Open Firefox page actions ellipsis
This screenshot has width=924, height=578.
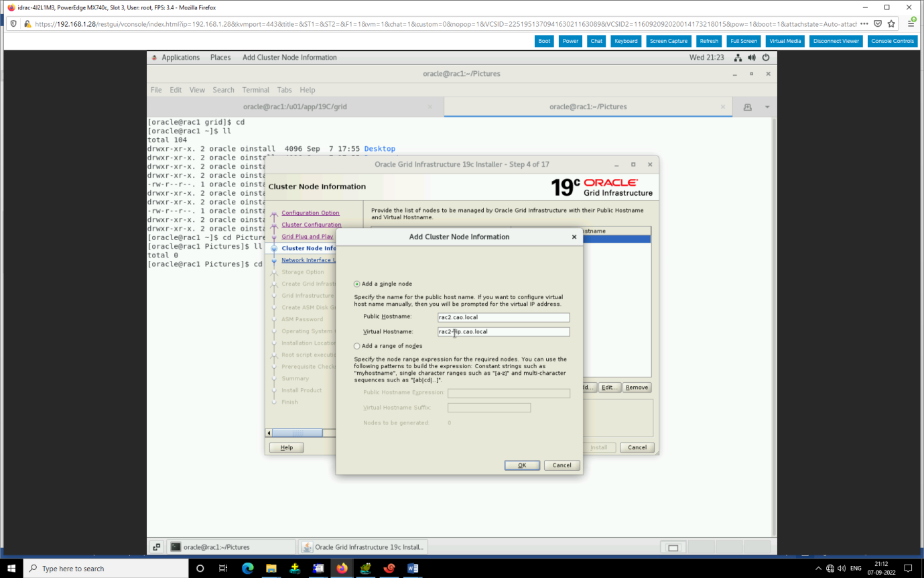point(864,23)
